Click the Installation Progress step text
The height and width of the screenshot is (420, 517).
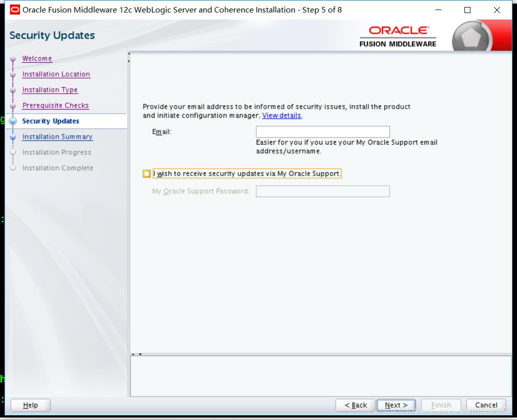(57, 152)
